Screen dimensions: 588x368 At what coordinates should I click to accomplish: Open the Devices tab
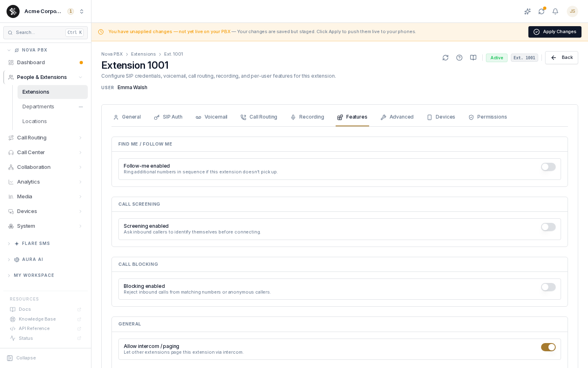[441, 117]
